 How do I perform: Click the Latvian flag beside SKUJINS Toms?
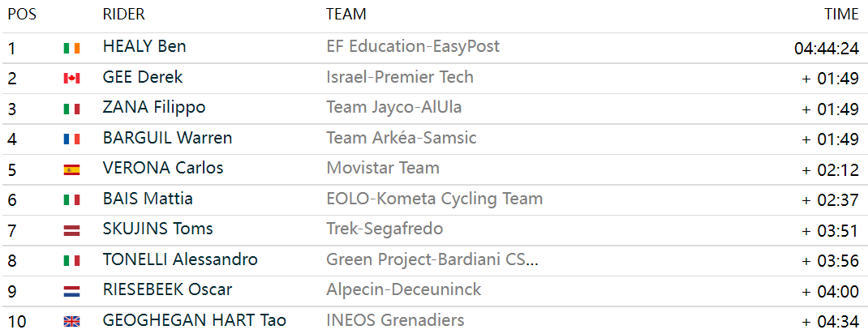[x=71, y=230]
